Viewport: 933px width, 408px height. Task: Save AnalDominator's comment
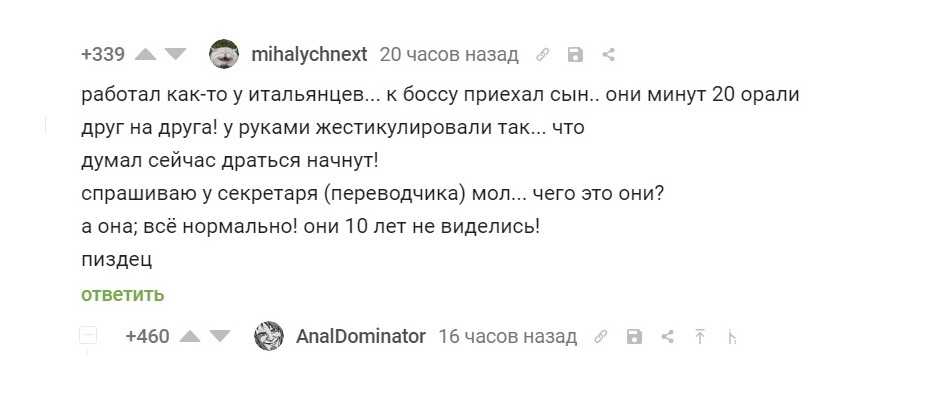click(633, 337)
